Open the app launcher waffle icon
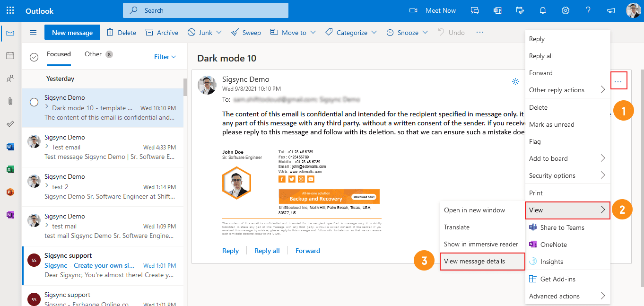This screenshot has width=644, height=306. (x=10, y=10)
